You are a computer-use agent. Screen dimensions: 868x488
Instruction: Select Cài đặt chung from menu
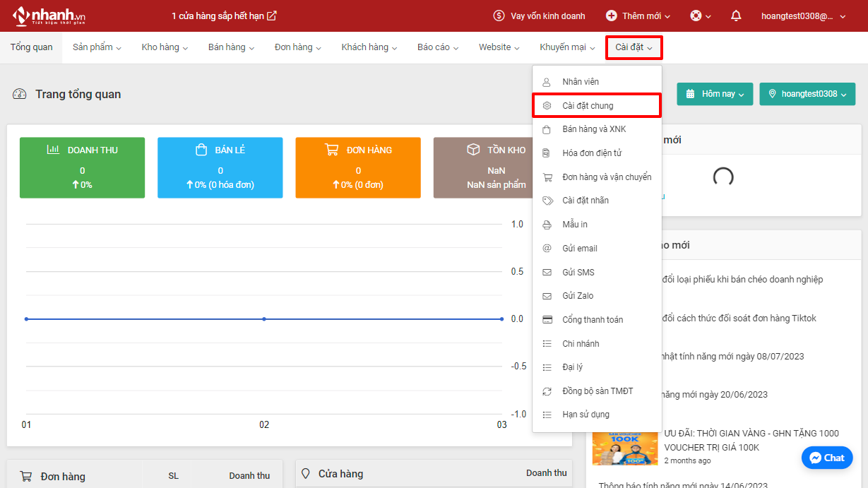click(x=588, y=106)
